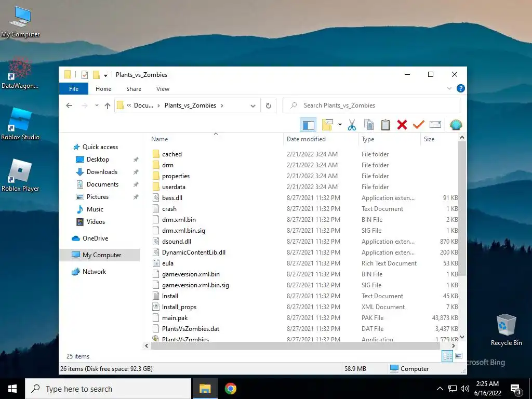The width and height of the screenshot is (532, 399).
Task: Select the main.pak file
Action: 175,318
